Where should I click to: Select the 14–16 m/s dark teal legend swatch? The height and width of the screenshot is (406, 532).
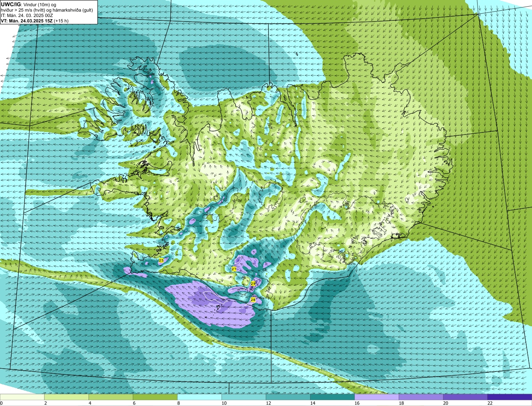tap(332, 397)
